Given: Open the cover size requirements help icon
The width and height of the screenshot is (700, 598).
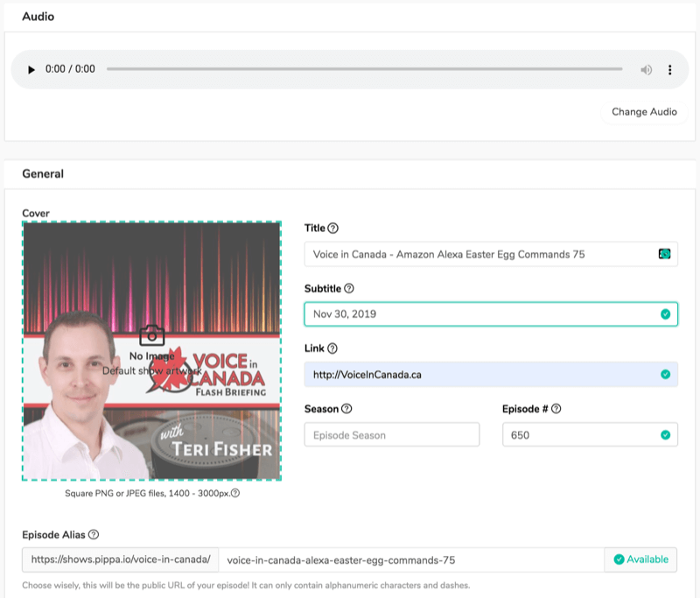Looking at the screenshot, I should click(x=235, y=493).
